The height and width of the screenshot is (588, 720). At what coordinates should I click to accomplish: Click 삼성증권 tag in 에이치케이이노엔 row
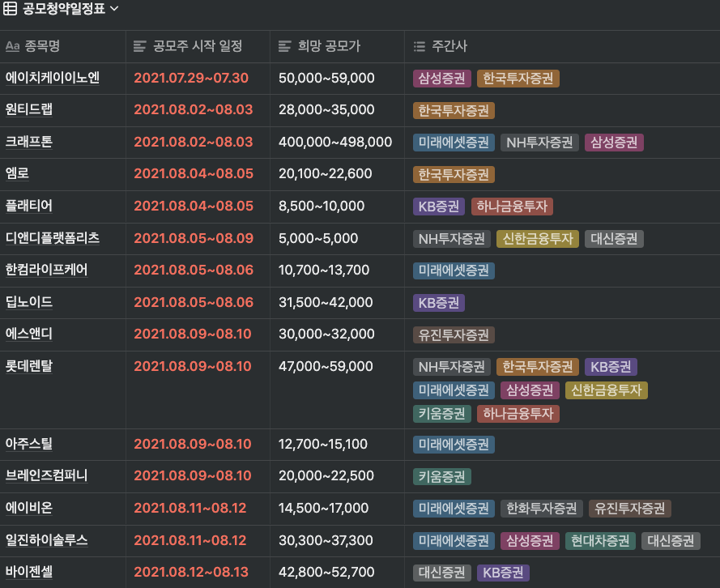pyautogui.click(x=441, y=79)
